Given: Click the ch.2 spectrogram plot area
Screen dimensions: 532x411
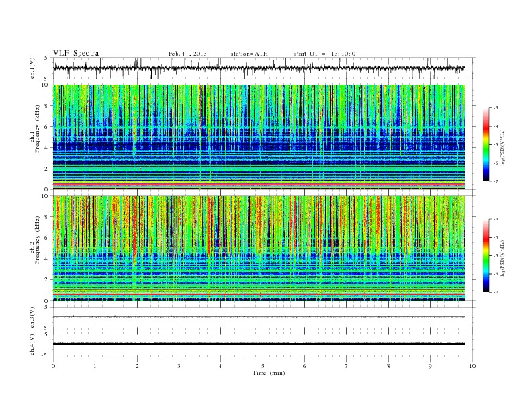Looking at the screenshot, I should coord(259,248).
